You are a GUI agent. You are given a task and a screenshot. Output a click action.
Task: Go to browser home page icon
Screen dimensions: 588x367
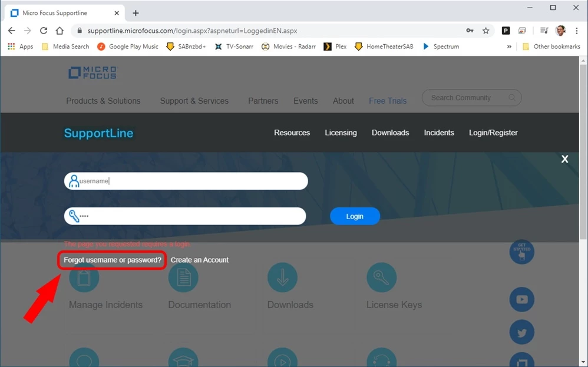(x=60, y=31)
